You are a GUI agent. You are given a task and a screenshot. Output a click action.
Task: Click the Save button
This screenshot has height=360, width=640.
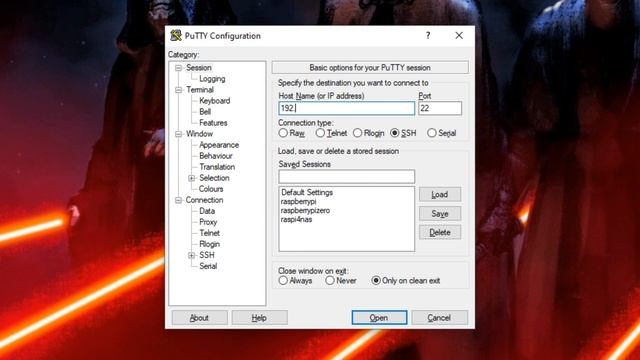pos(440,214)
